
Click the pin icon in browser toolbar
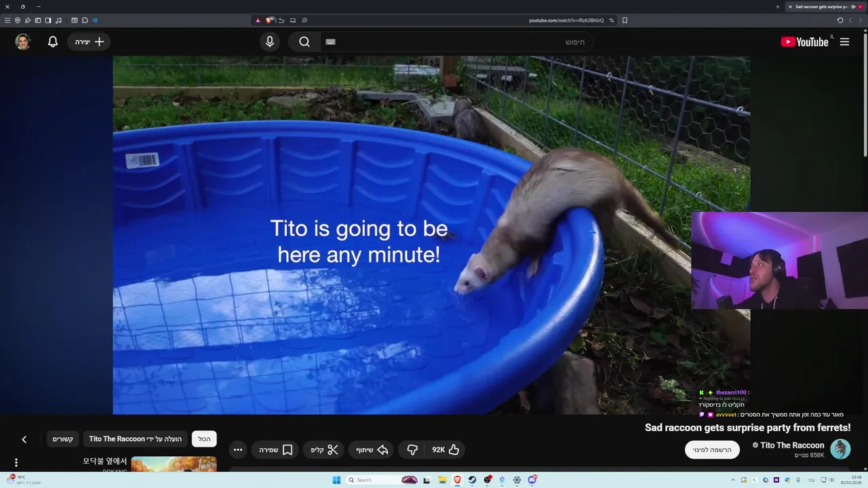(x=28, y=20)
